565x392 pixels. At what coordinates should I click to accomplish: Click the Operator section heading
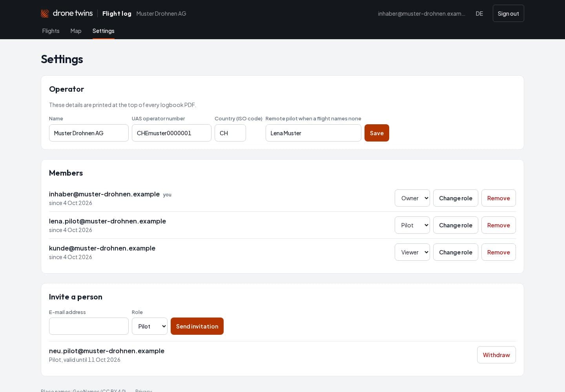coord(66,89)
